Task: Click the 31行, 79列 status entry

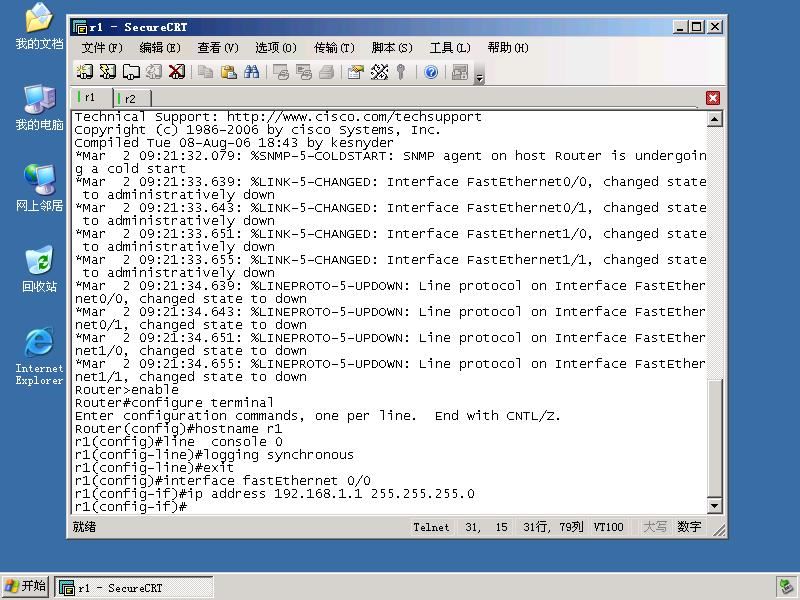Action: click(553, 527)
